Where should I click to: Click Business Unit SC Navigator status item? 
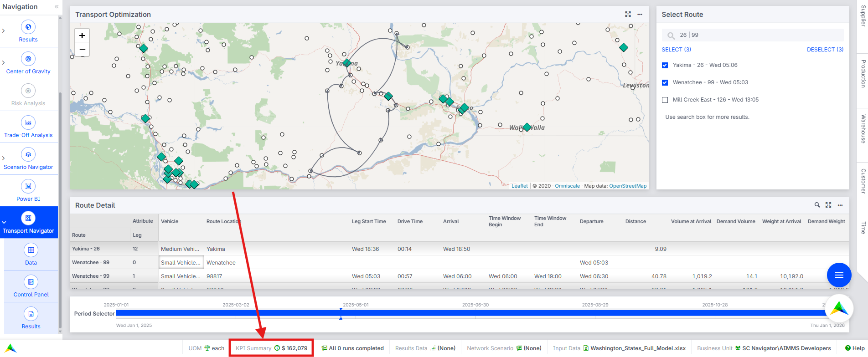[x=764, y=348]
